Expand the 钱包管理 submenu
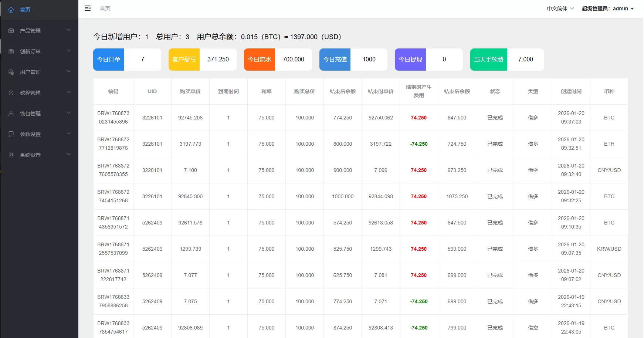Screen dimensions: 644x338 coord(68,113)
